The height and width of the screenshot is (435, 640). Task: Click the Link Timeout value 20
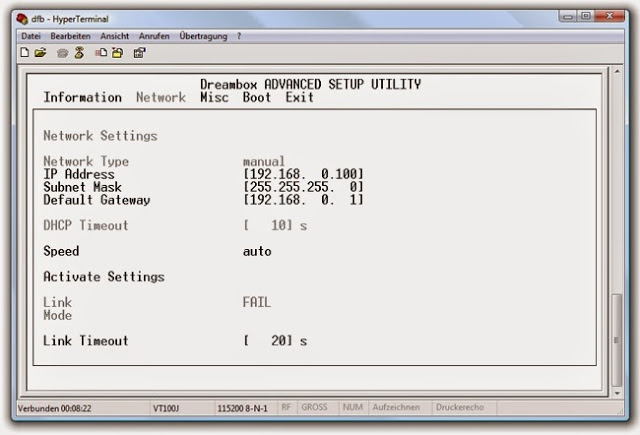coord(268,340)
